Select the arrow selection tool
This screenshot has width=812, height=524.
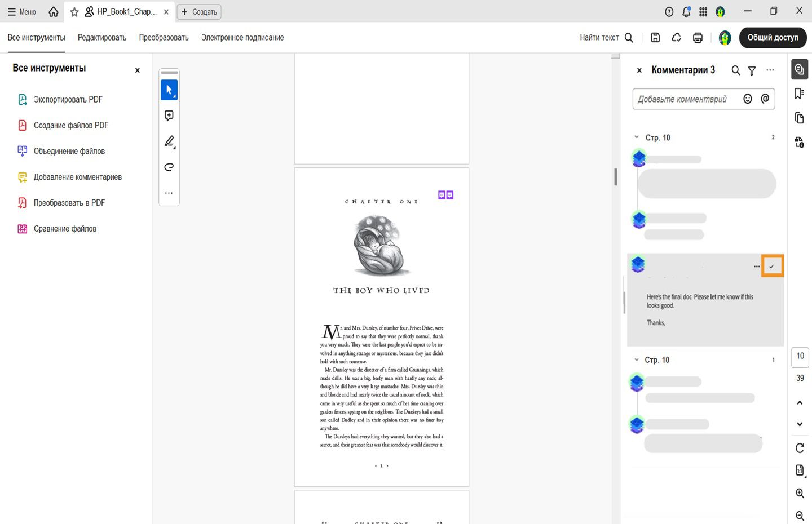(169, 90)
